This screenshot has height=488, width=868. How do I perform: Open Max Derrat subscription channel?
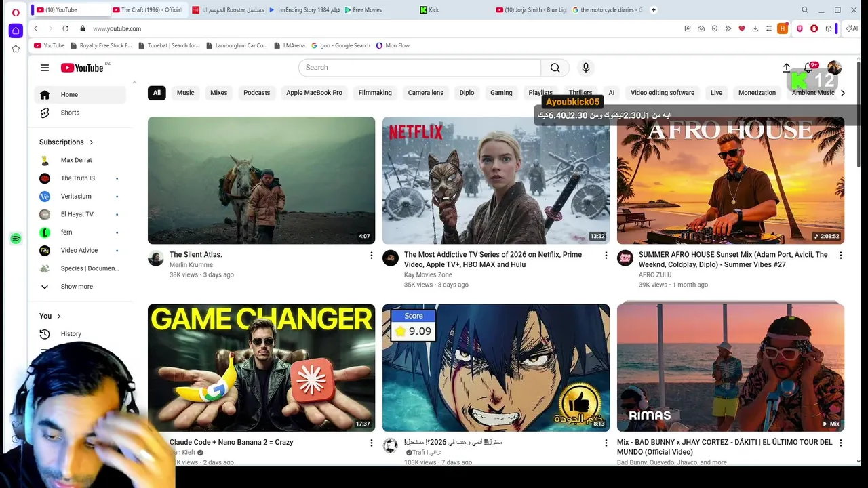click(80, 160)
